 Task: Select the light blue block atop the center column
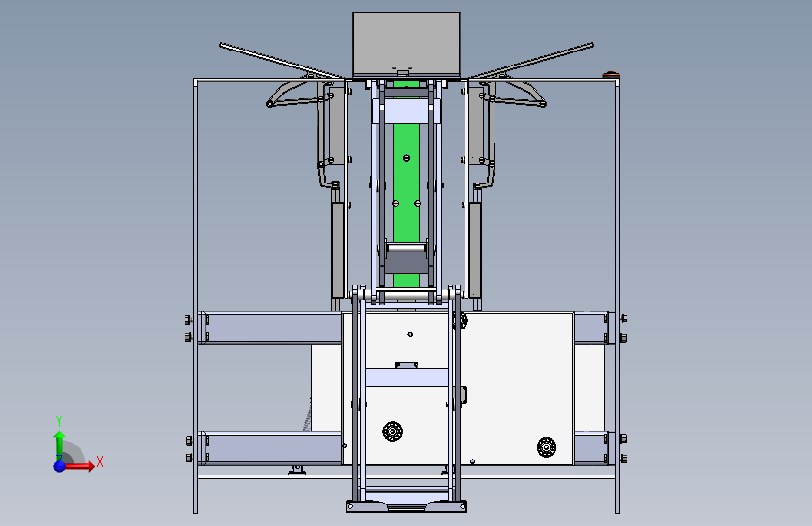(x=406, y=110)
